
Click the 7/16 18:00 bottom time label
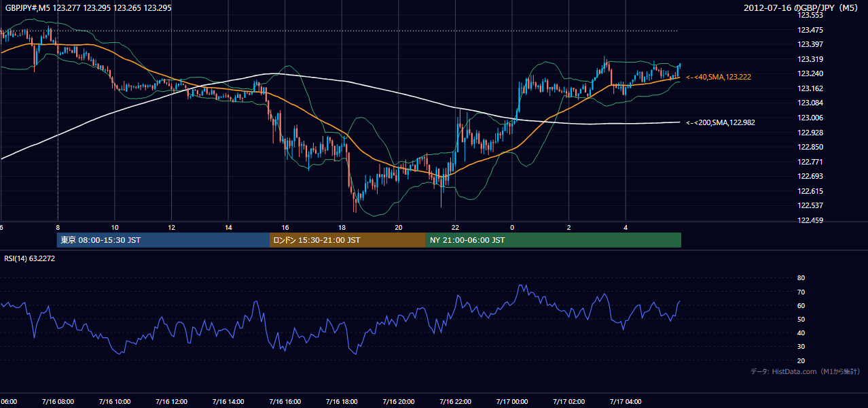point(342,401)
